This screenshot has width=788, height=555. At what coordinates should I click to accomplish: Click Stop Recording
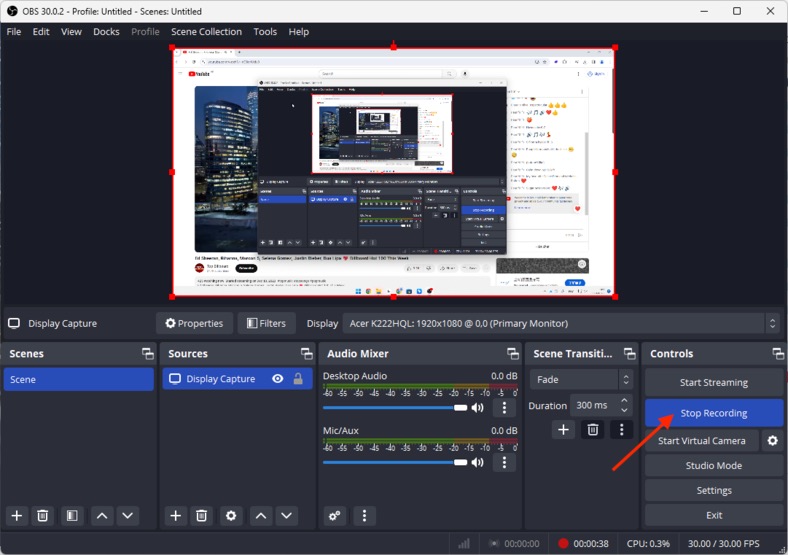(x=714, y=413)
